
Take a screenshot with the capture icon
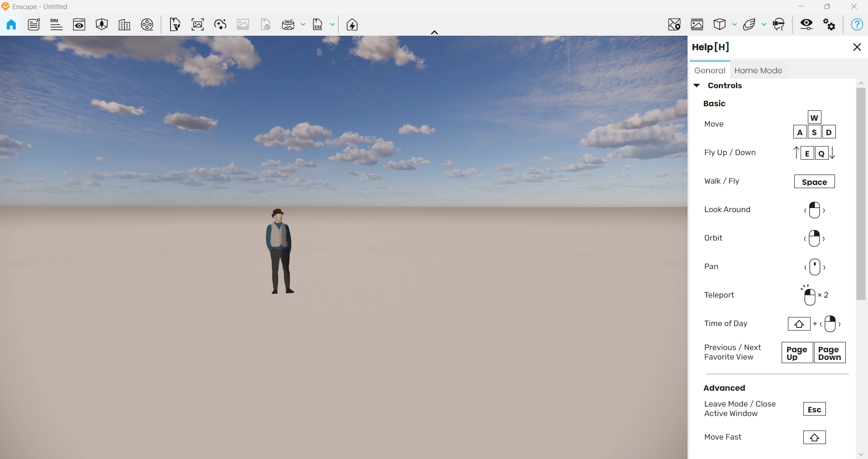point(198,24)
